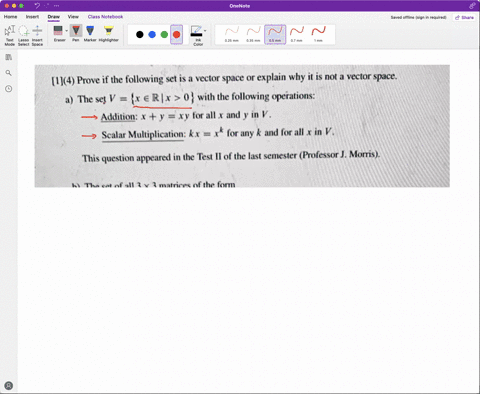Open the Ink Color picker
This screenshot has width=480, height=394.
[197, 35]
